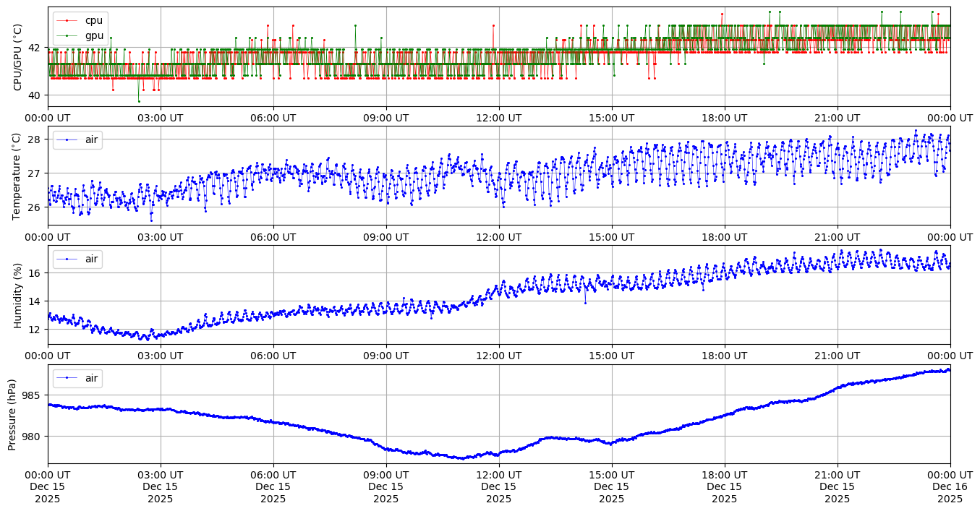Viewport: 980px width, 511px height.
Task: Click the Temperature (°C) y-axis label
Action: [x=18, y=176]
